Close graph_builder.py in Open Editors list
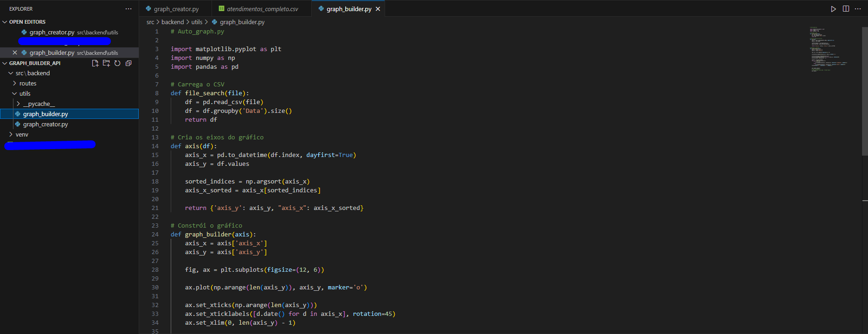The image size is (868, 334). click(15, 52)
